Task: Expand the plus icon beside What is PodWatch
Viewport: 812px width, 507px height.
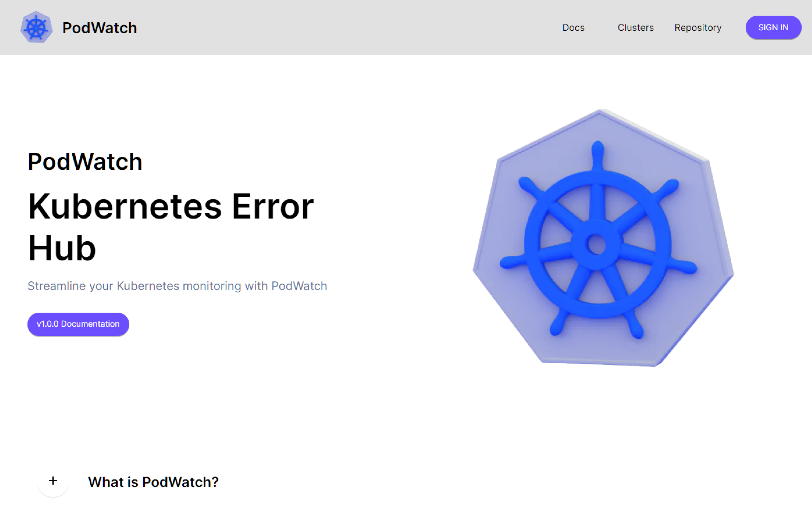Action: coord(53,481)
